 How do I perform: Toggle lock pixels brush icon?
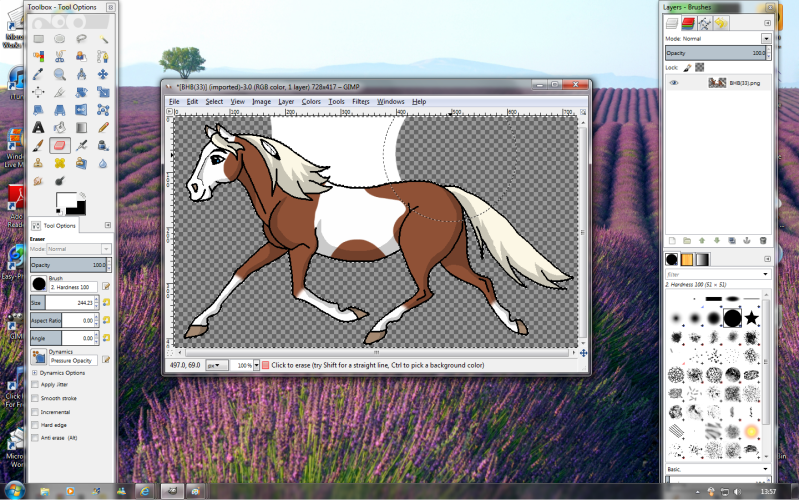[687, 67]
